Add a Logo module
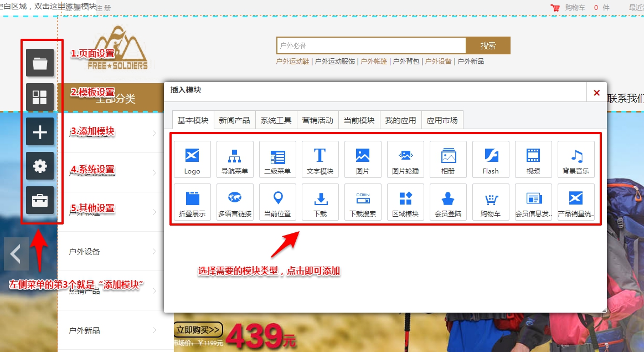Viewport: 644px width, 352px height. click(x=192, y=159)
